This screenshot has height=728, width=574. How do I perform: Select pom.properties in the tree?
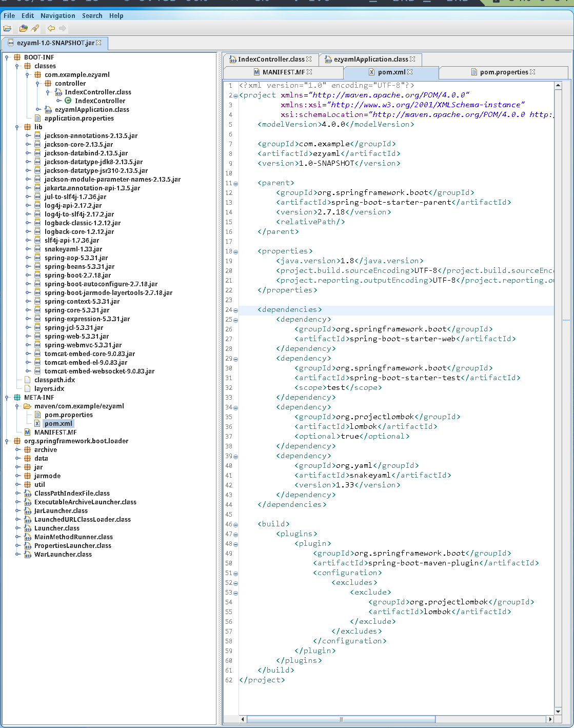[x=69, y=415]
